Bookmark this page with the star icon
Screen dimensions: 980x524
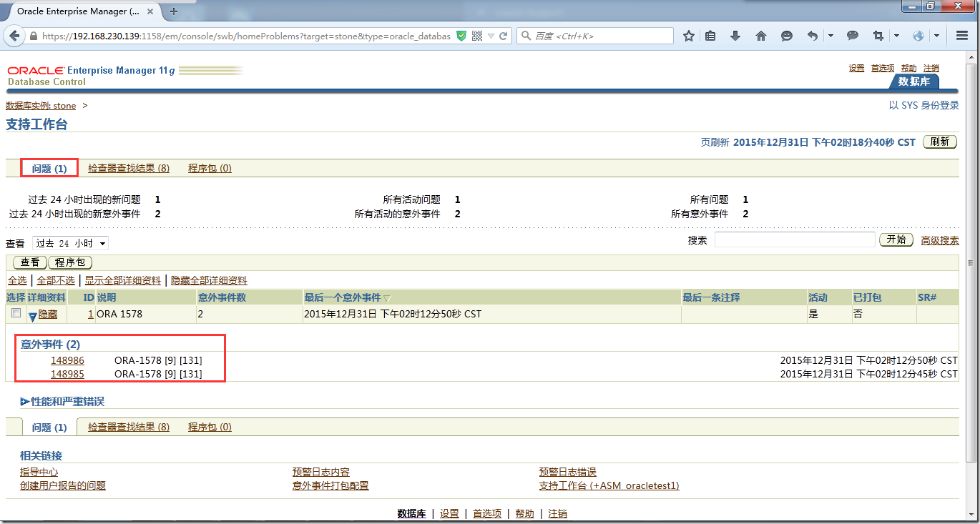tap(688, 36)
